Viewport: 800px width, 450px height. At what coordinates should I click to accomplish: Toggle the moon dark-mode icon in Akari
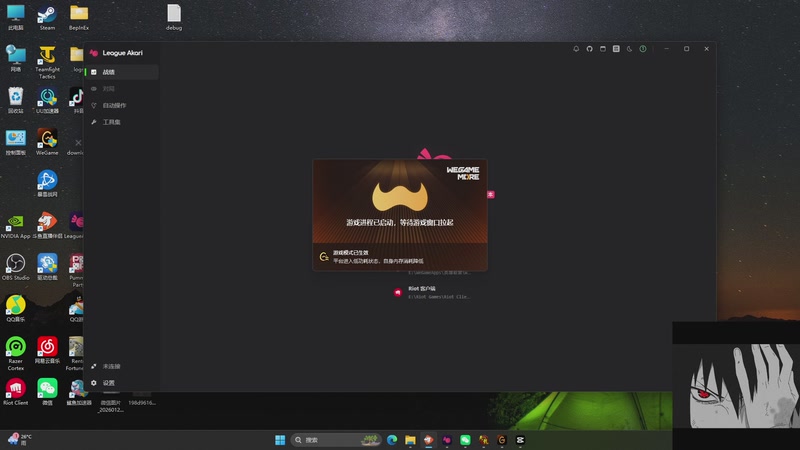coord(629,49)
